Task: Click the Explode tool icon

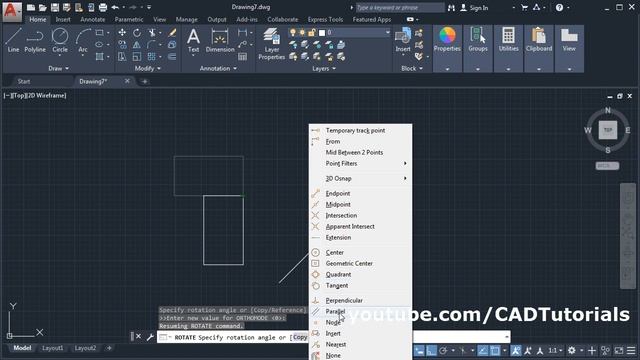Action: click(172, 44)
